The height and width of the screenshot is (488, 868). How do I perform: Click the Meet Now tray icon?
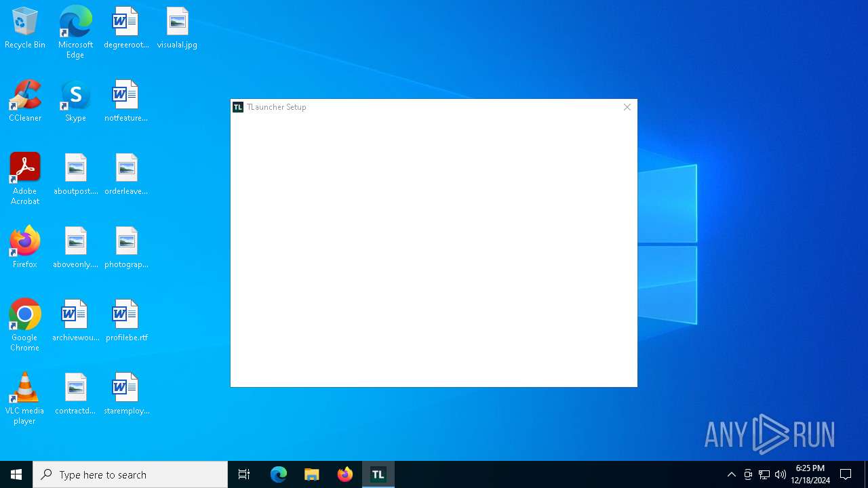pos(748,474)
